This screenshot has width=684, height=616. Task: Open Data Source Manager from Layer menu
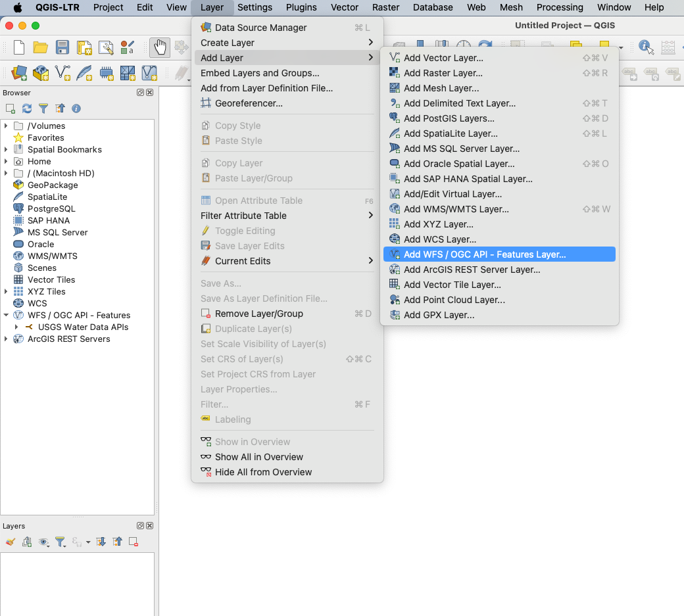(x=287, y=28)
